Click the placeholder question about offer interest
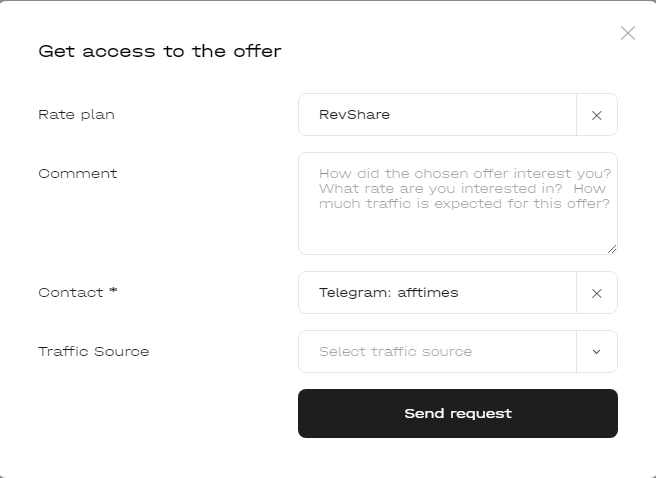This screenshot has width=656, height=478. [464, 173]
